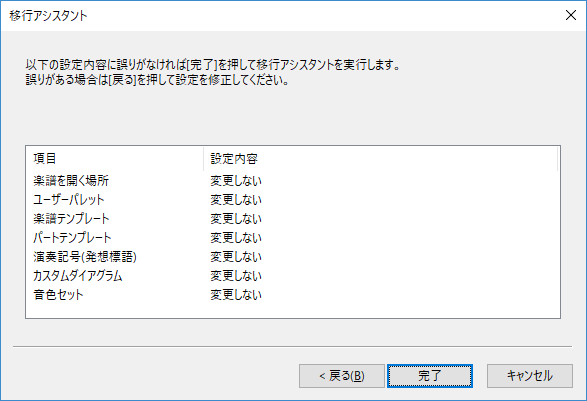The width and height of the screenshot is (587, 401).
Task: Select the カスタムダイアグラム list row
Action: coord(293,276)
